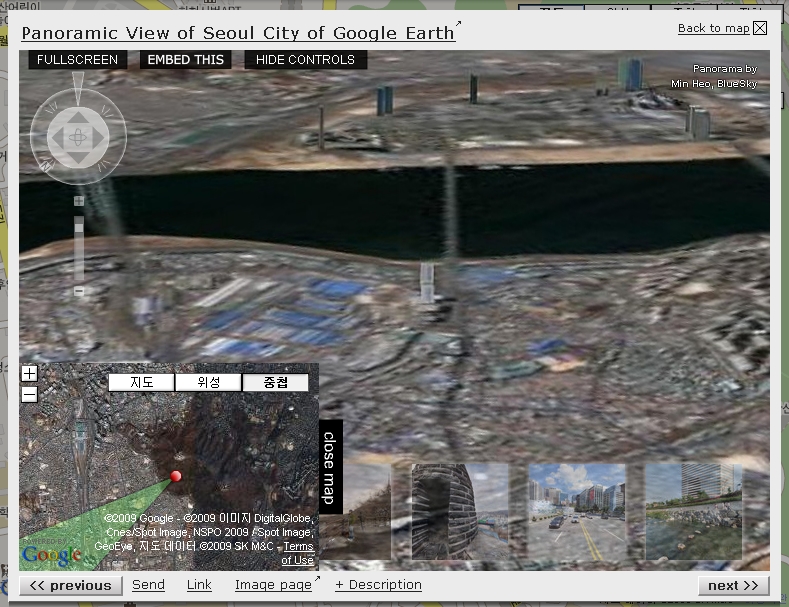Open the city street panorama thumbnail
The height and width of the screenshot is (607, 789).
[577, 511]
